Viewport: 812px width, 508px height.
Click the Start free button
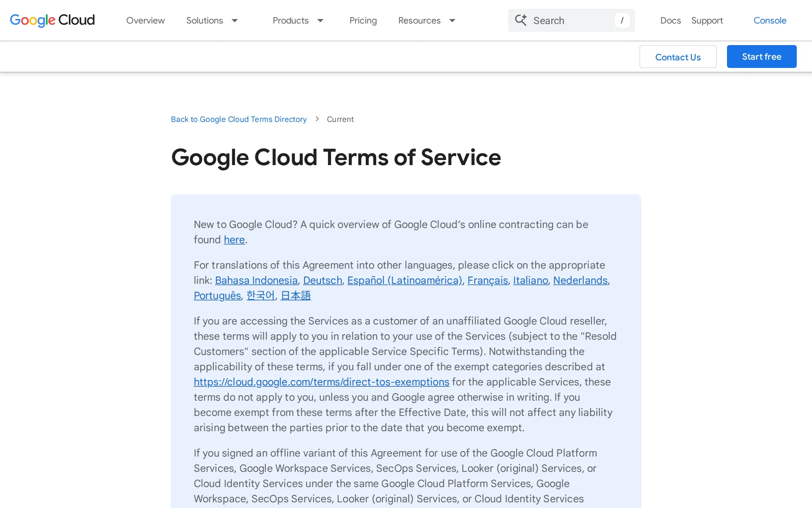(x=762, y=57)
